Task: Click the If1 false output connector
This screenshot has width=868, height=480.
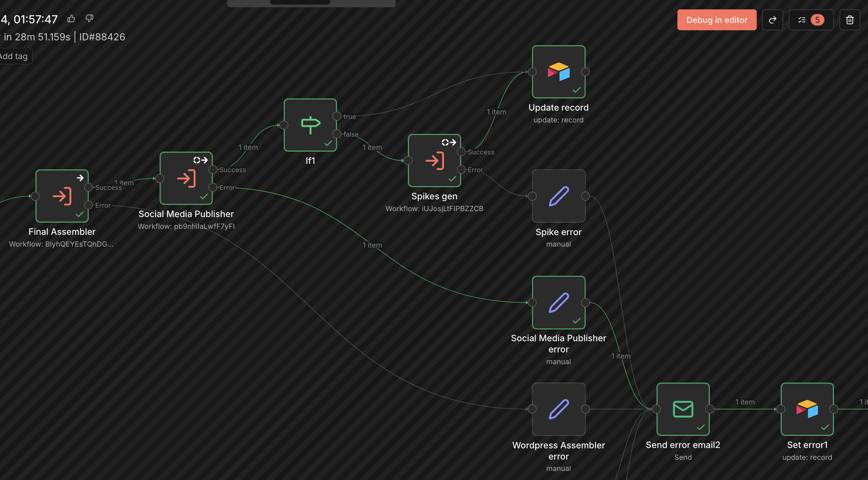Action: click(337, 134)
